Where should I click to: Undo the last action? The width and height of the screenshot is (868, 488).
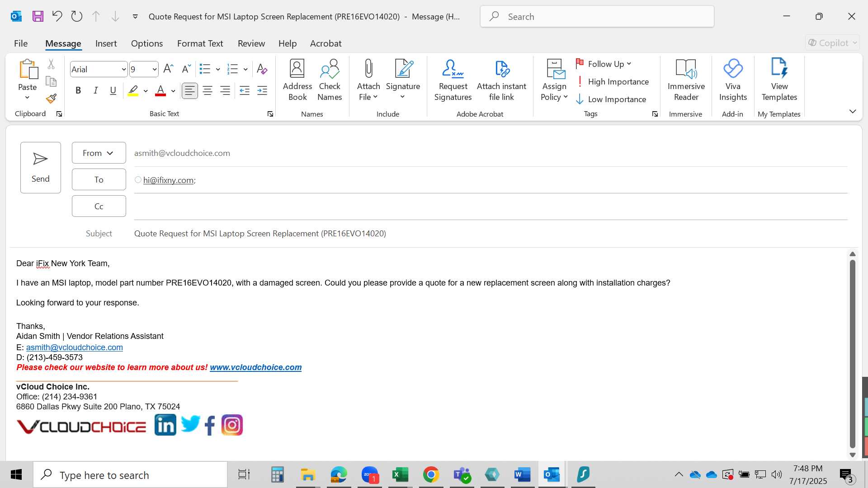coord(57,17)
